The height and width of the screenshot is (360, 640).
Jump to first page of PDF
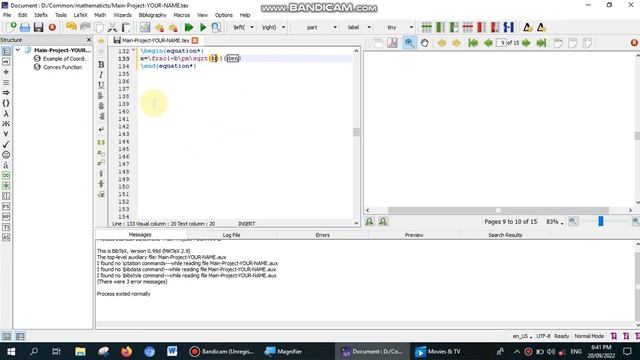tap(473, 43)
